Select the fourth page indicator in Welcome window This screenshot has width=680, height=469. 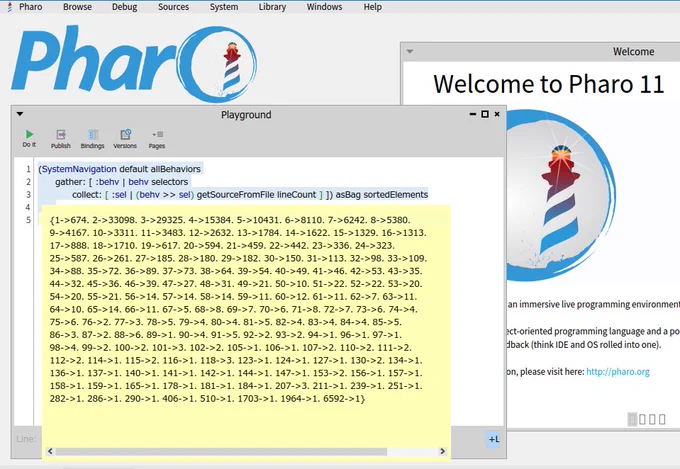[x=662, y=419]
